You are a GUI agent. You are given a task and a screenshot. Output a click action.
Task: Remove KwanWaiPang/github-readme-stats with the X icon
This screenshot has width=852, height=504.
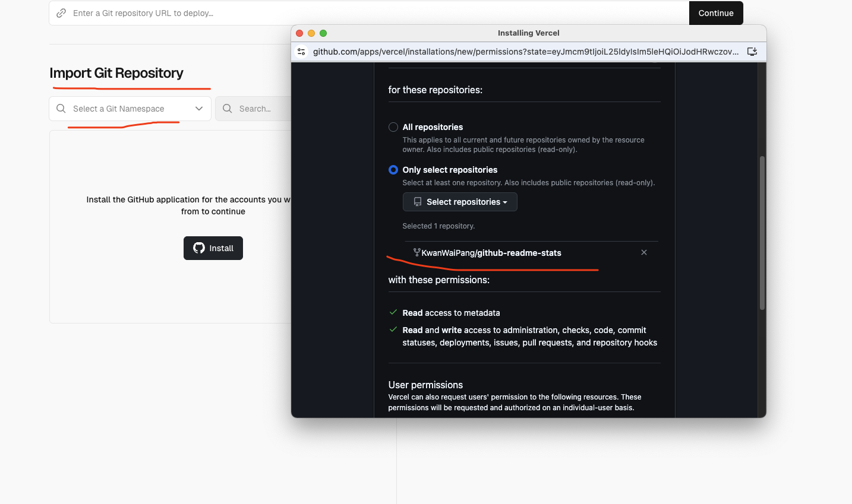pyautogui.click(x=643, y=253)
